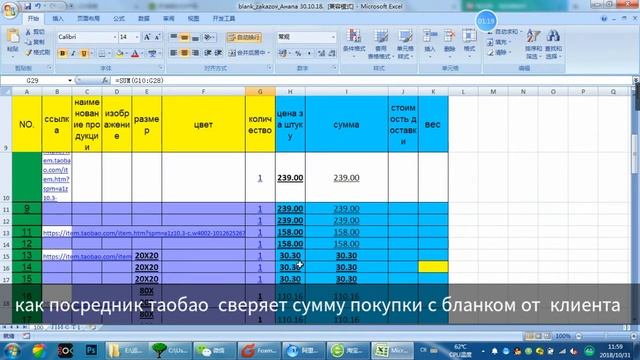Click the wrap text button
Viewport: 640px width, 360px height.
tap(244, 37)
